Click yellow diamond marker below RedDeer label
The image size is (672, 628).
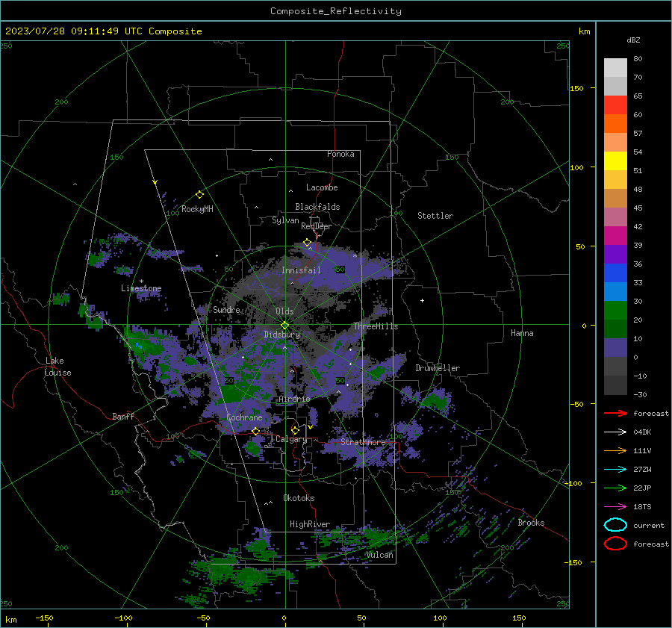(307, 243)
